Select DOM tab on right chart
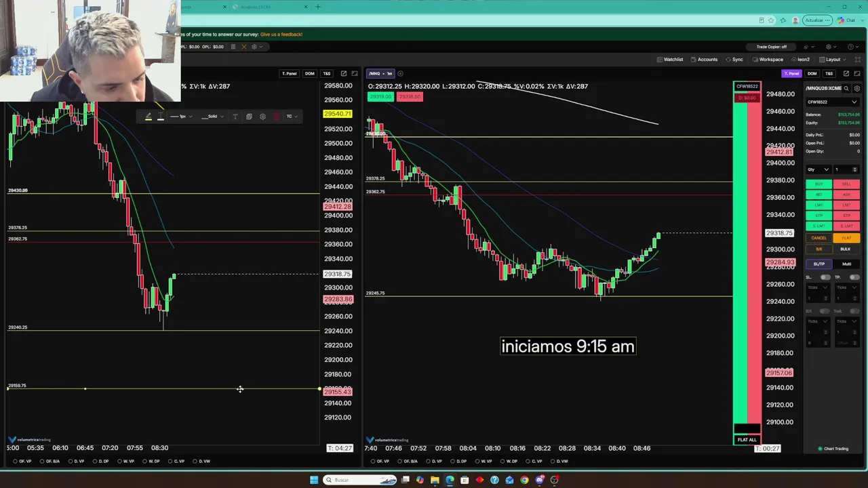This screenshot has width=868, height=488. tap(812, 73)
